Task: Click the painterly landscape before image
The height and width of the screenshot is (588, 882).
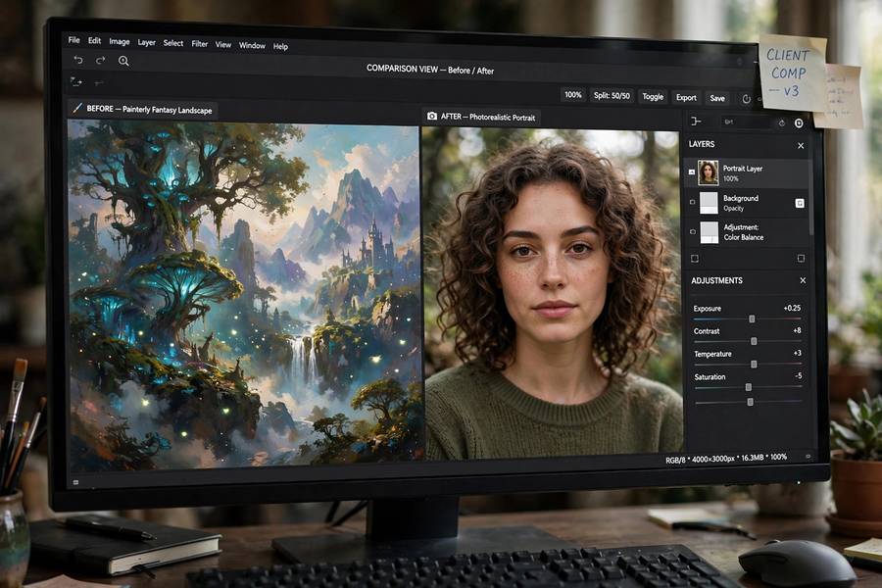Action: pyautogui.click(x=244, y=294)
